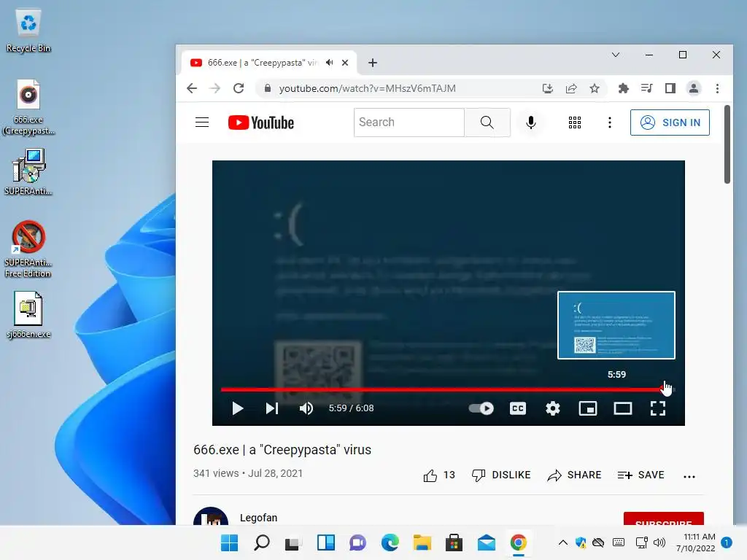The image size is (747, 560).
Task: Go to the YouTube home logo
Action: tap(261, 122)
